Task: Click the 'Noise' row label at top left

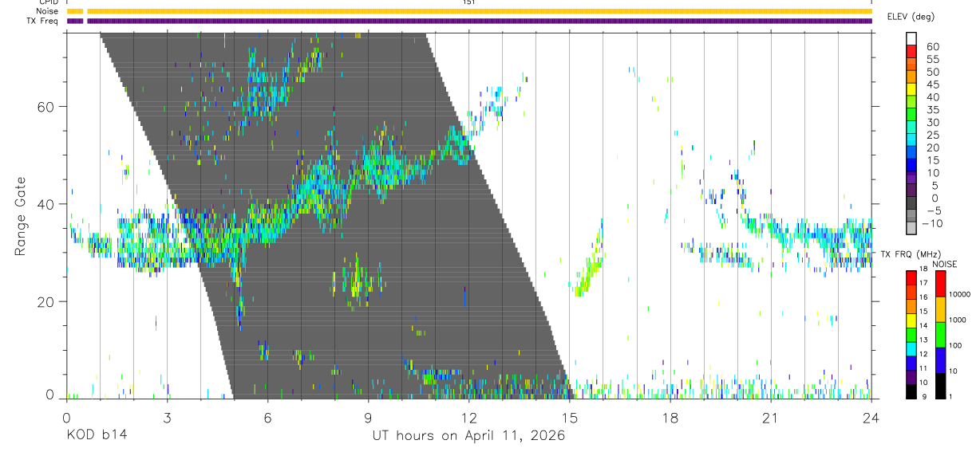Action: click(x=47, y=12)
